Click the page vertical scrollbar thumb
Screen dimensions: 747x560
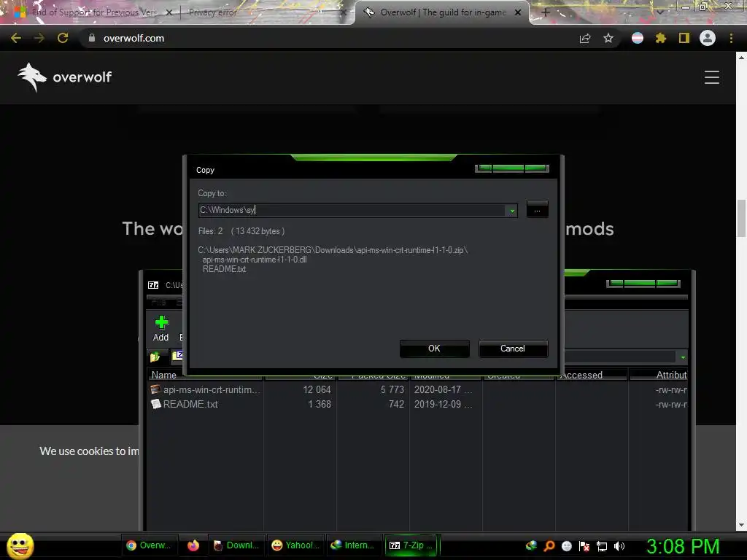tap(741, 218)
